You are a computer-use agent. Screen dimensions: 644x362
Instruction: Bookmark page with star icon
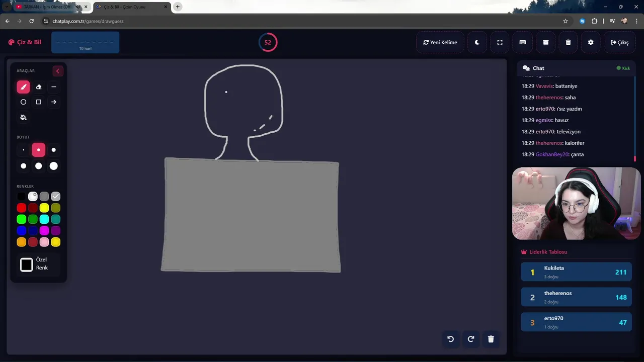tap(565, 21)
